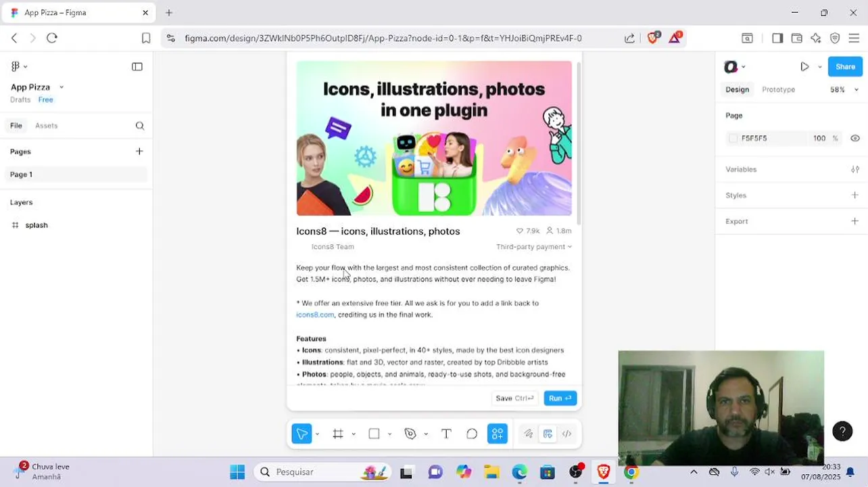Screen dimensions: 868x487
Task: Toggle page background visibility eye
Action: (x=855, y=138)
